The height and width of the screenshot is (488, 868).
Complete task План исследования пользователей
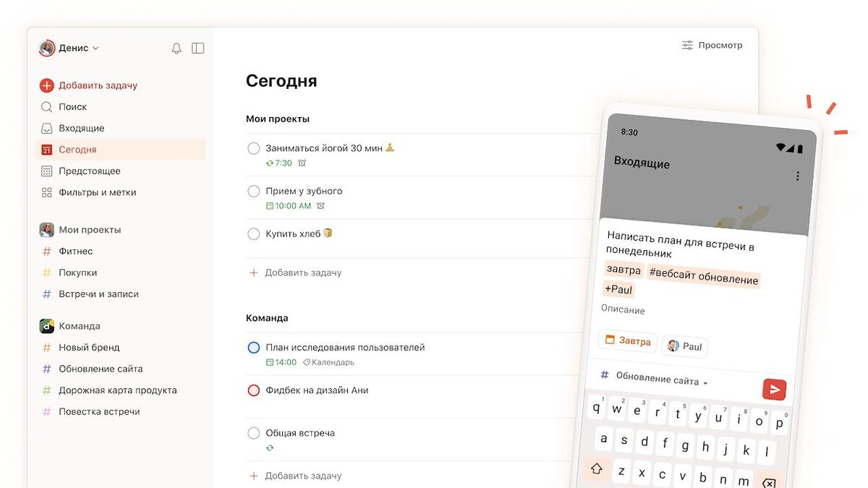pyautogui.click(x=254, y=348)
